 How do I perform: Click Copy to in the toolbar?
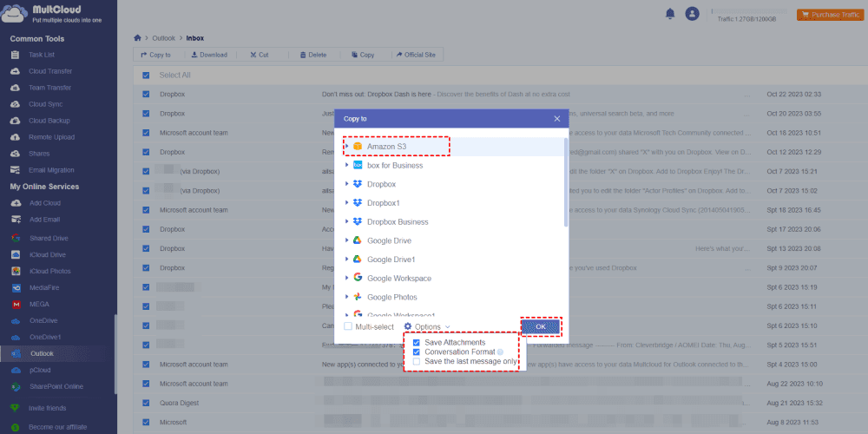155,55
